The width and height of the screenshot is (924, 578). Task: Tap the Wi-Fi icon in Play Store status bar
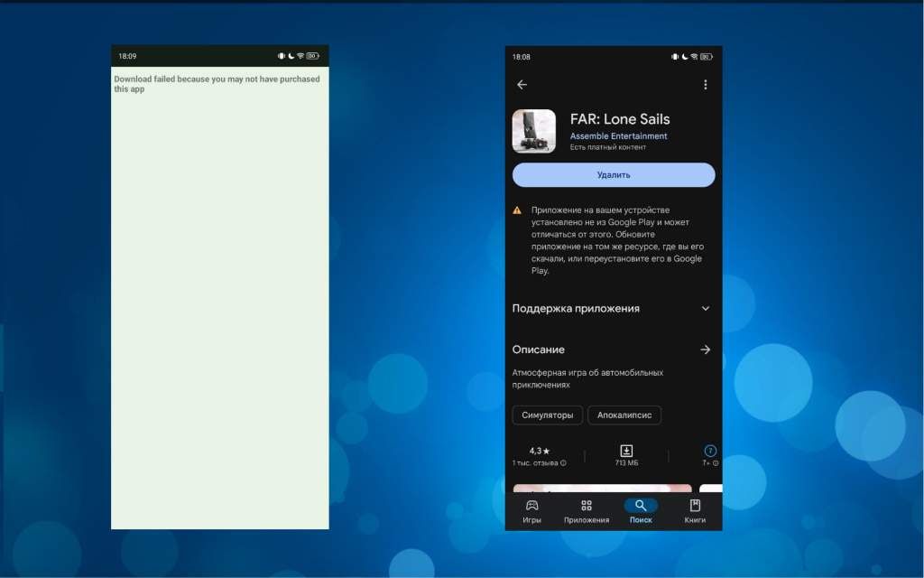[x=694, y=57]
